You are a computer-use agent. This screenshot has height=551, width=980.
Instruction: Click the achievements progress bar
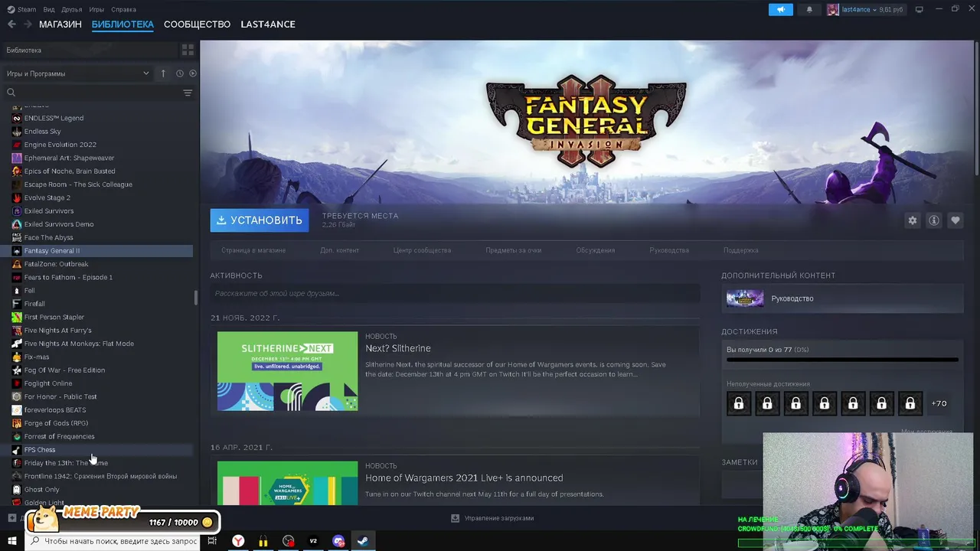coord(842,360)
